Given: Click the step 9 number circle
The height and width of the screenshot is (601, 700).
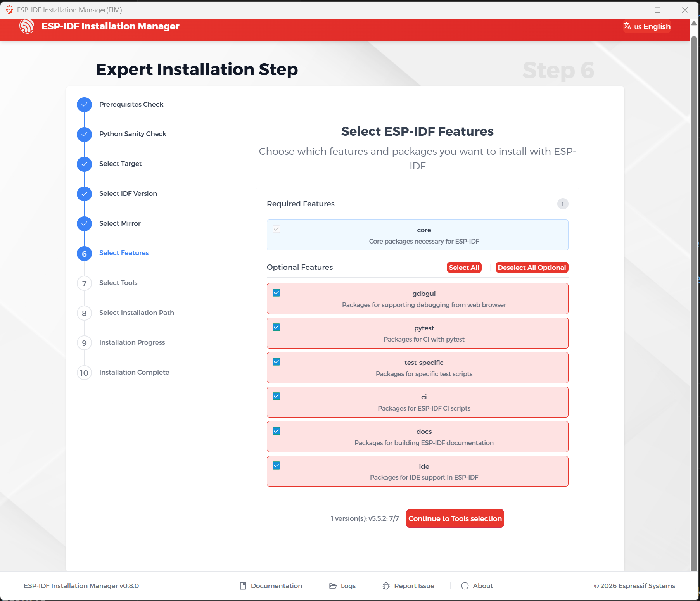Looking at the screenshot, I should click(84, 343).
